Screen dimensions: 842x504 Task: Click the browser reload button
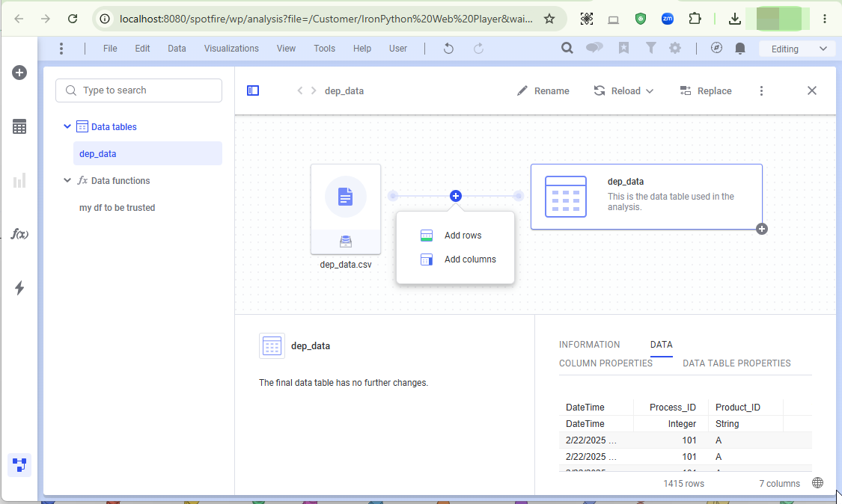tap(73, 19)
